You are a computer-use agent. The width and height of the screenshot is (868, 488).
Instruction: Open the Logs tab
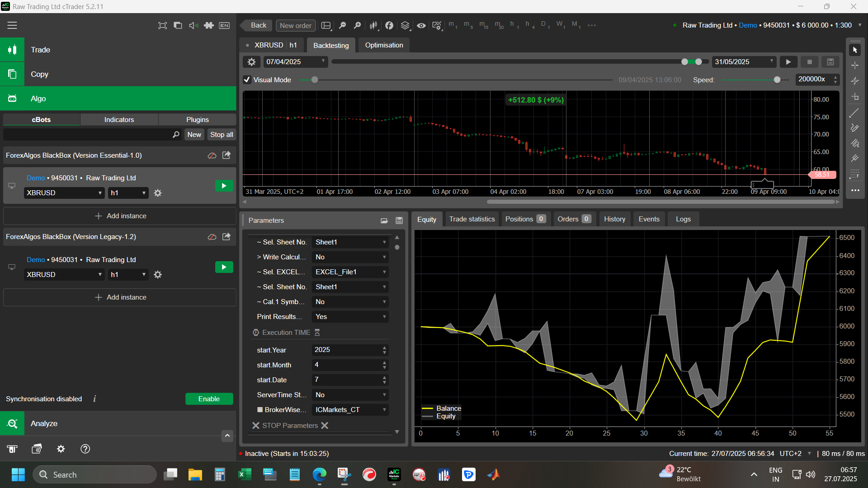683,219
